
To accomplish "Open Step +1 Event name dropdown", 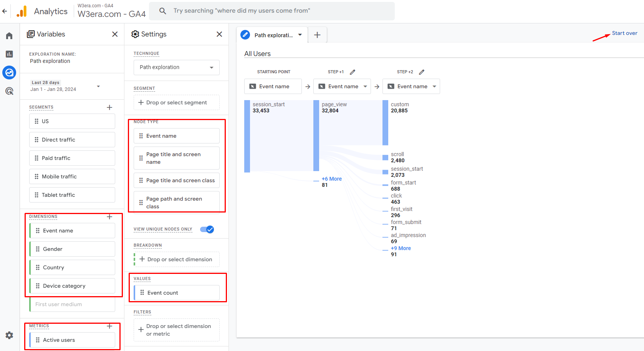I will [342, 86].
